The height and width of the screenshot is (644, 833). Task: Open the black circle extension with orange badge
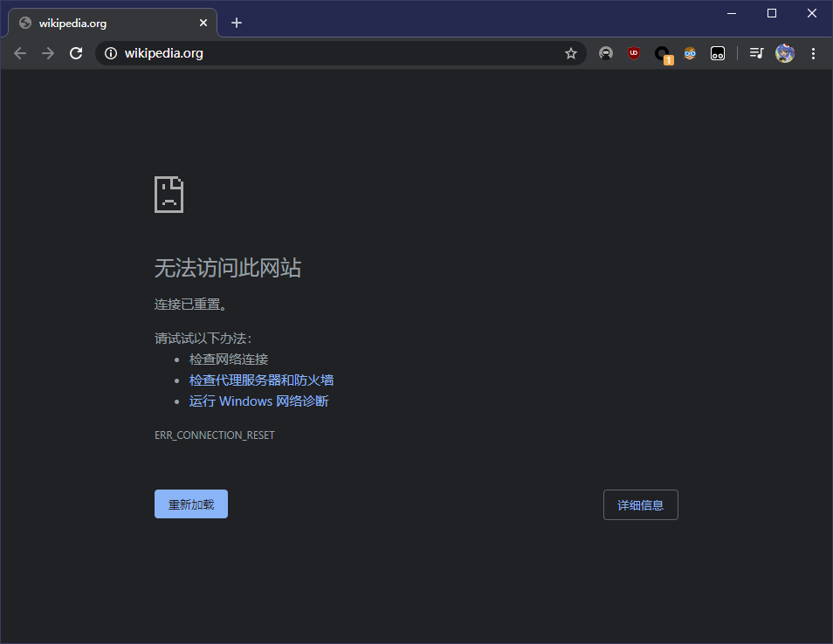pyautogui.click(x=663, y=55)
